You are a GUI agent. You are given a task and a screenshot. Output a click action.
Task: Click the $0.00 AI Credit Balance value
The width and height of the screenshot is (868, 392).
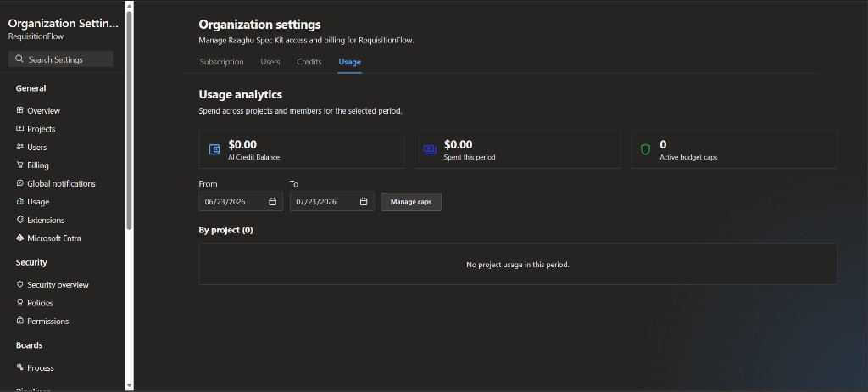[242, 145]
